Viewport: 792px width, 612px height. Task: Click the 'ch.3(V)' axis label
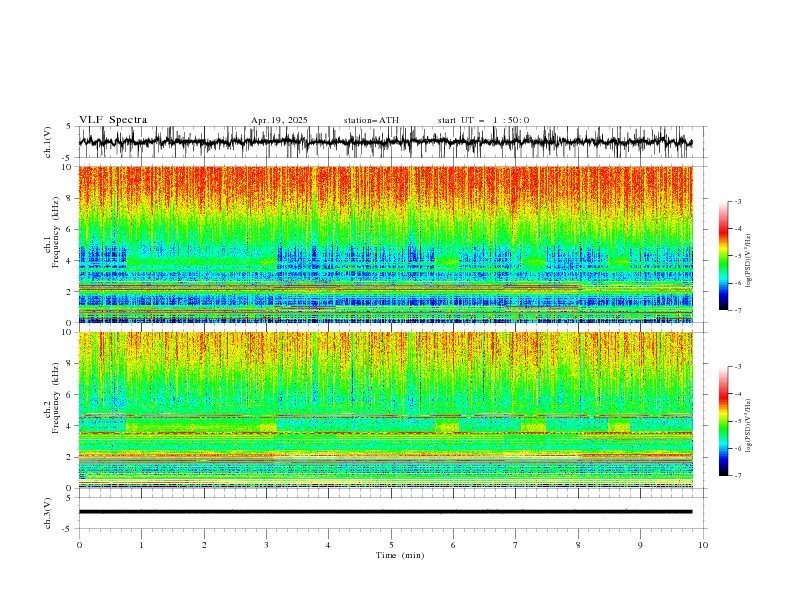(x=48, y=513)
